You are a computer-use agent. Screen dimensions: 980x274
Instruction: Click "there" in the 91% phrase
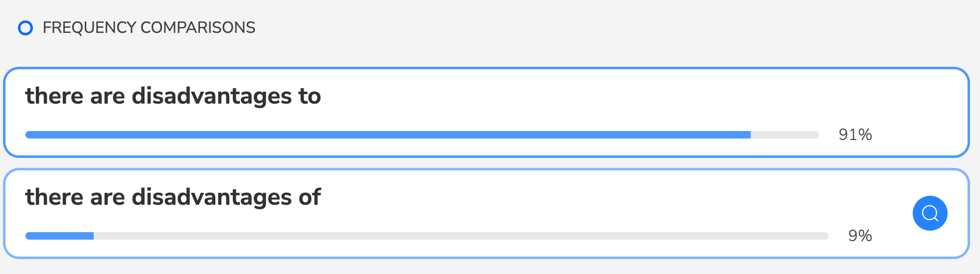[54, 96]
